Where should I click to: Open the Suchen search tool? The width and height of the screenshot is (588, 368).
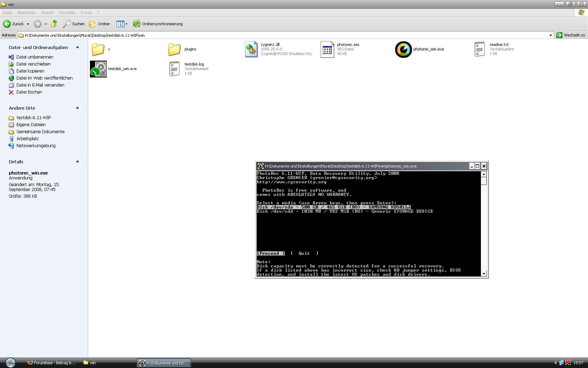click(x=73, y=24)
